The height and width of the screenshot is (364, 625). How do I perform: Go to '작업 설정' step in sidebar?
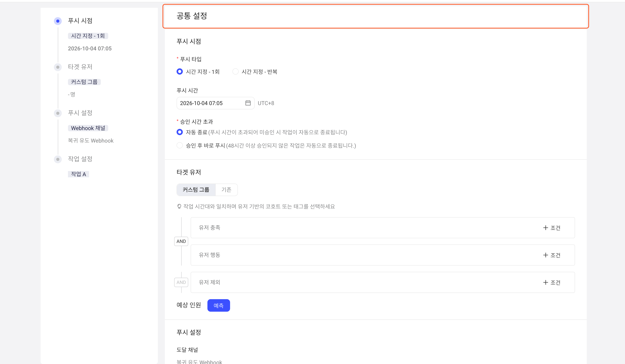tap(80, 159)
